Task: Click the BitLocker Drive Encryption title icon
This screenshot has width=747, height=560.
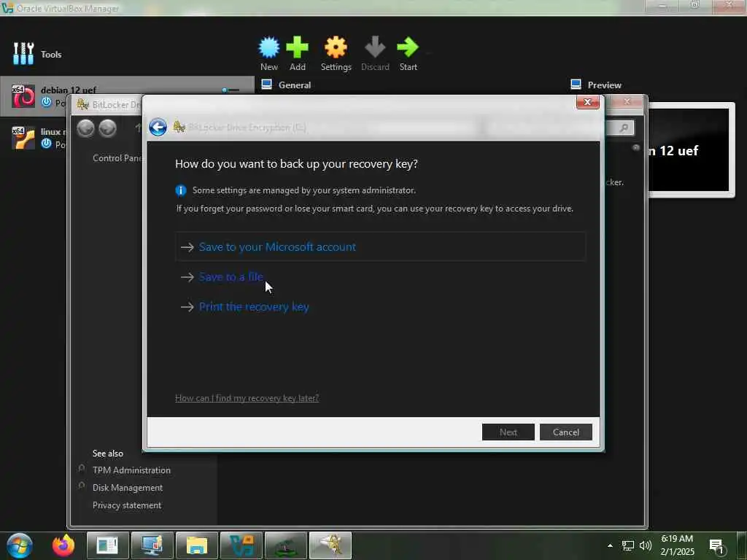Action: coord(179,127)
